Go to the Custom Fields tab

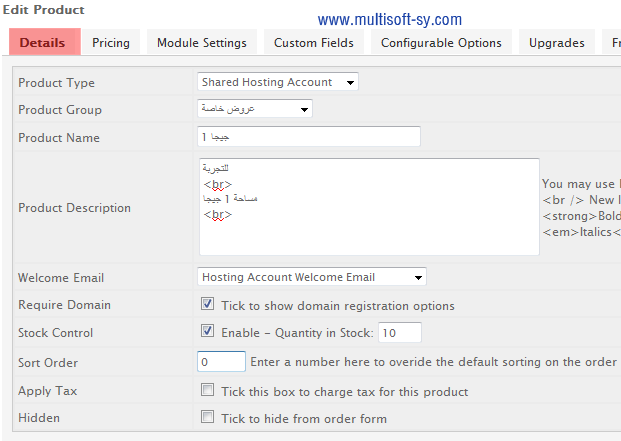click(x=314, y=42)
